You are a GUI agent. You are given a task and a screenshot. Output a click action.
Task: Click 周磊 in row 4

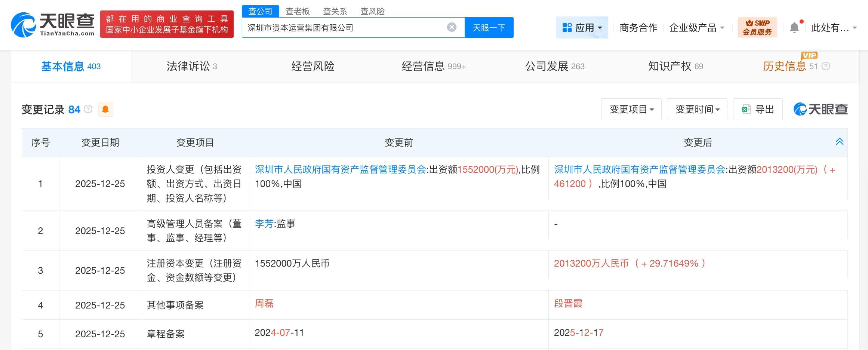pos(264,303)
